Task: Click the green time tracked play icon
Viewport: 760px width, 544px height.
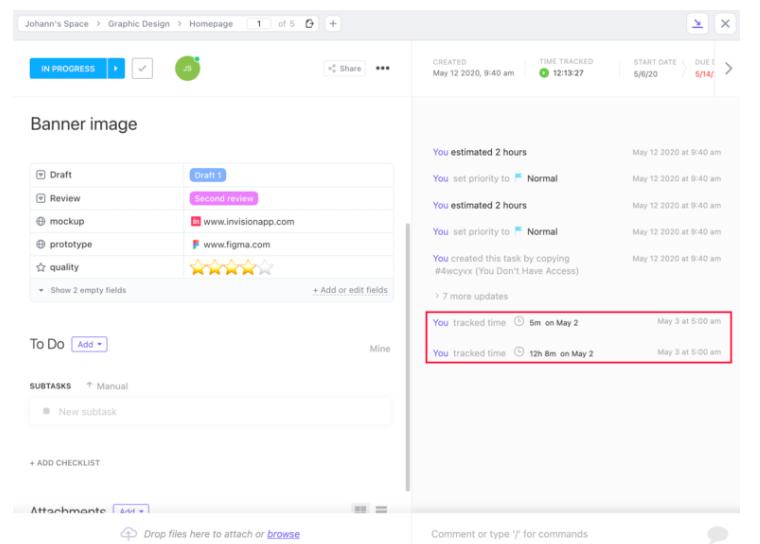Action: (544, 73)
